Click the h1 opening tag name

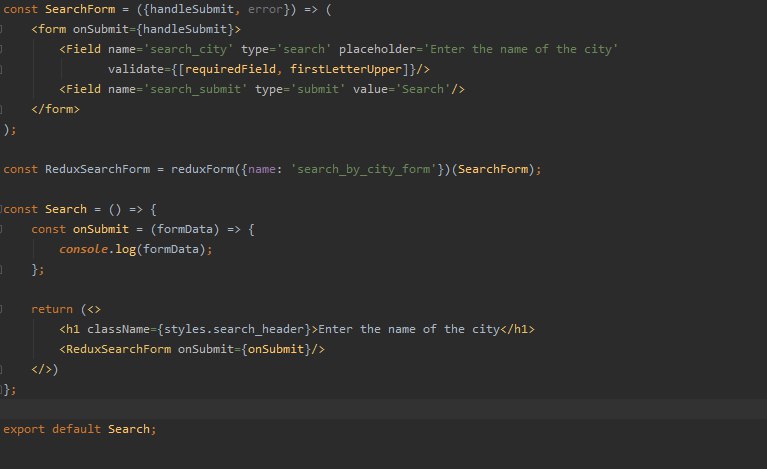[73, 329]
